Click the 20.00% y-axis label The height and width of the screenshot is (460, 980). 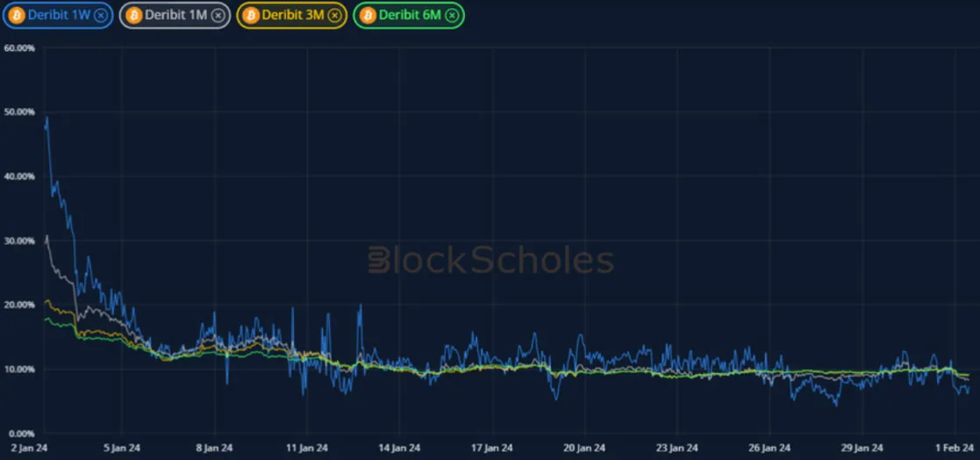(18, 305)
